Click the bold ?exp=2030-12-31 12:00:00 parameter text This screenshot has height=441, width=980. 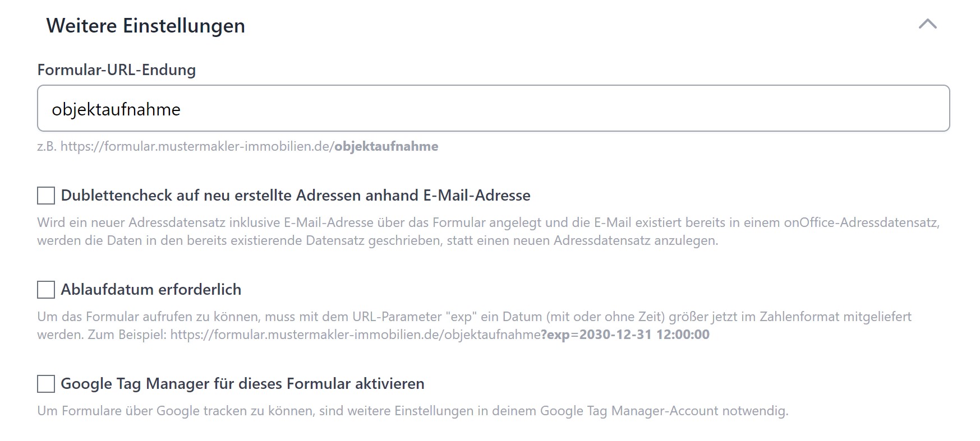click(625, 335)
